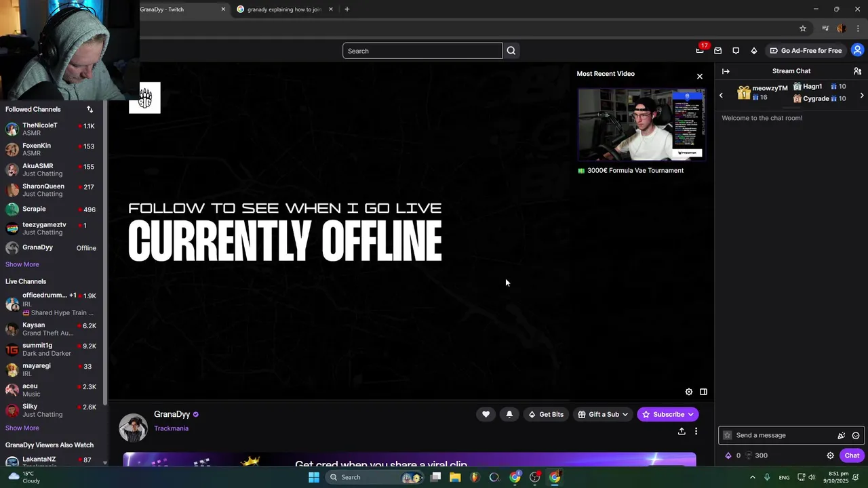Open the Prime loot notifications icon
This screenshot has height=488, width=868.
coord(700,50)
